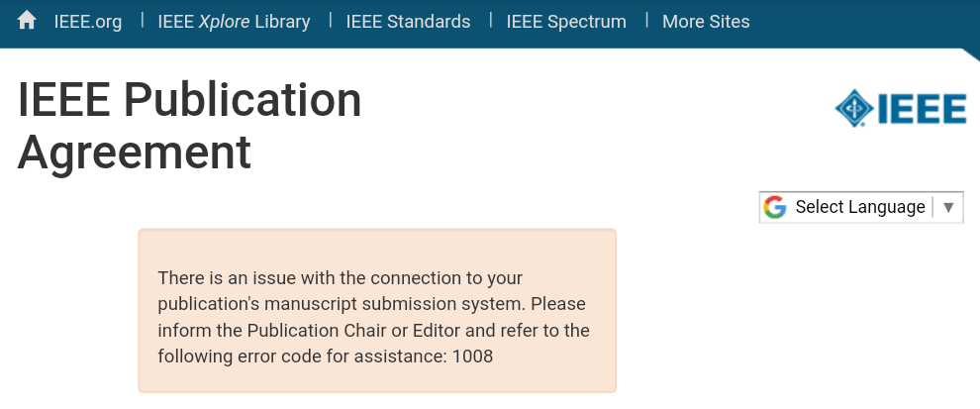Click the error code 1008 text
The height and width of the screenshot is (409, 980).
tap(472, 356)
